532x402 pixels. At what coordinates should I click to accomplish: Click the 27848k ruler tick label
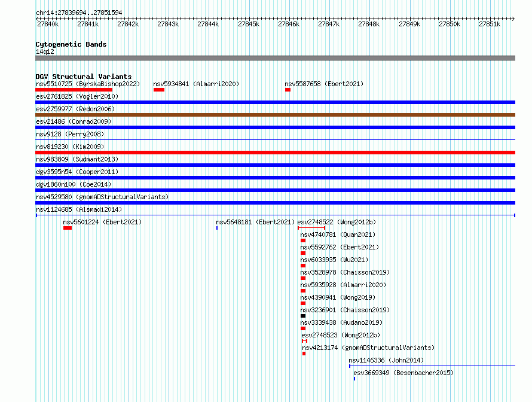point(369,24)
